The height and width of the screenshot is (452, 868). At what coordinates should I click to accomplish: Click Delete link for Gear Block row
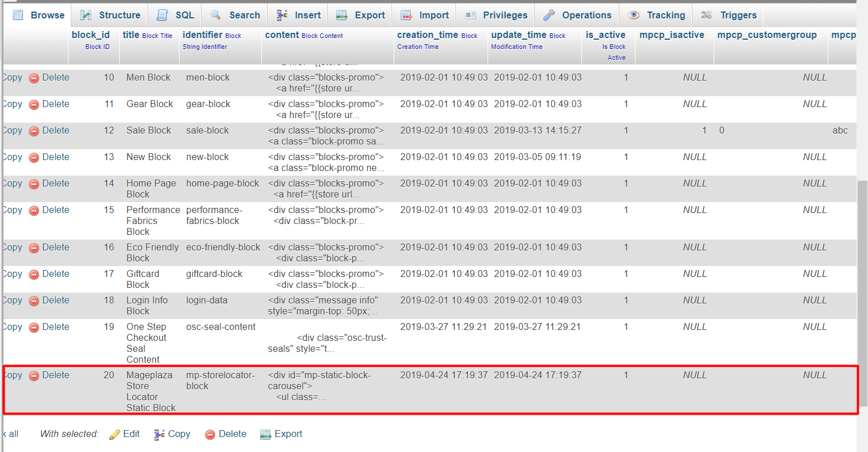[55, 104]
